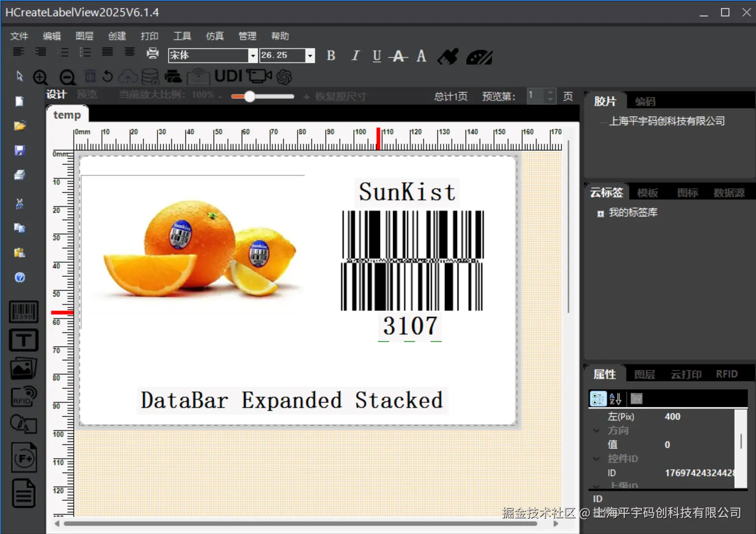Select 上海平宇码创科技有限公司 tree item

click(667, 121)
